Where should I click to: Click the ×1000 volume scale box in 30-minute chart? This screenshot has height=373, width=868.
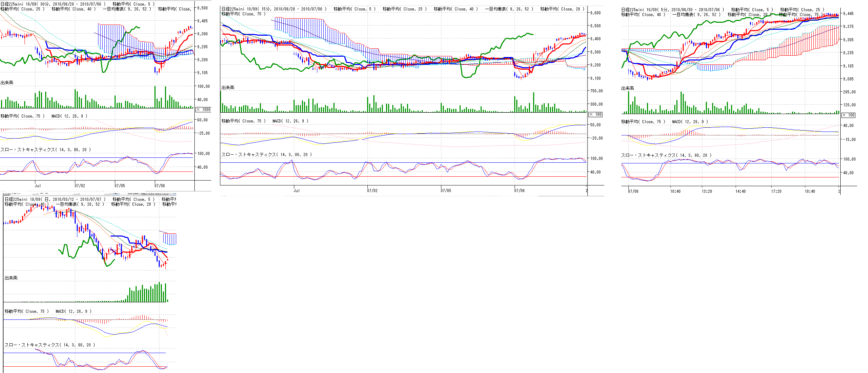click(203, 110)
